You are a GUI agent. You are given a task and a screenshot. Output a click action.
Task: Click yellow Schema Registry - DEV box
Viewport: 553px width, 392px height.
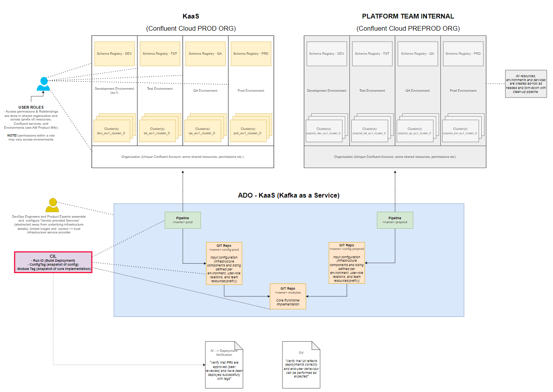tap(115, 54)
